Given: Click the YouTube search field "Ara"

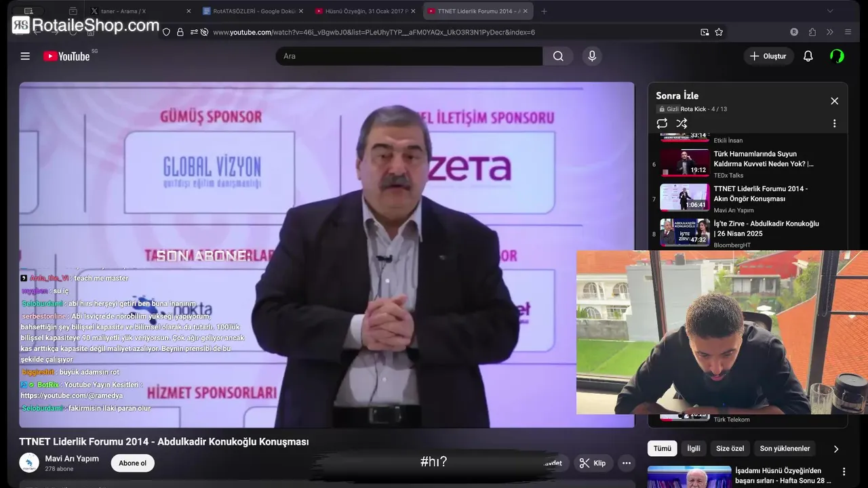Looking at the screenshot, I should tap(409, 56).
